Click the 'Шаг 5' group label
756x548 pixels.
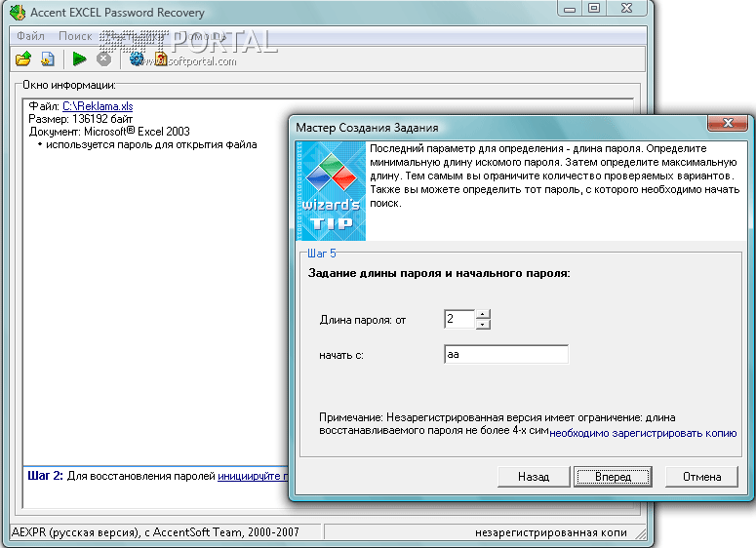[322, 253]
